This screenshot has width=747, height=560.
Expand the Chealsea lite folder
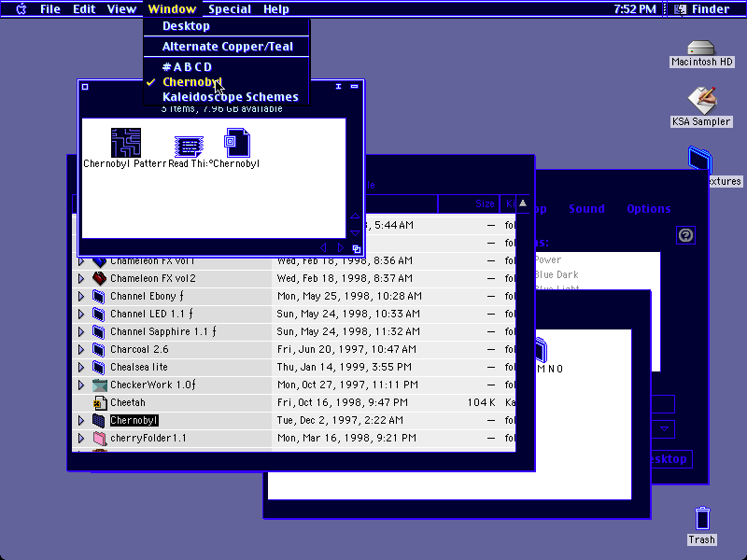tap(81, 367)
